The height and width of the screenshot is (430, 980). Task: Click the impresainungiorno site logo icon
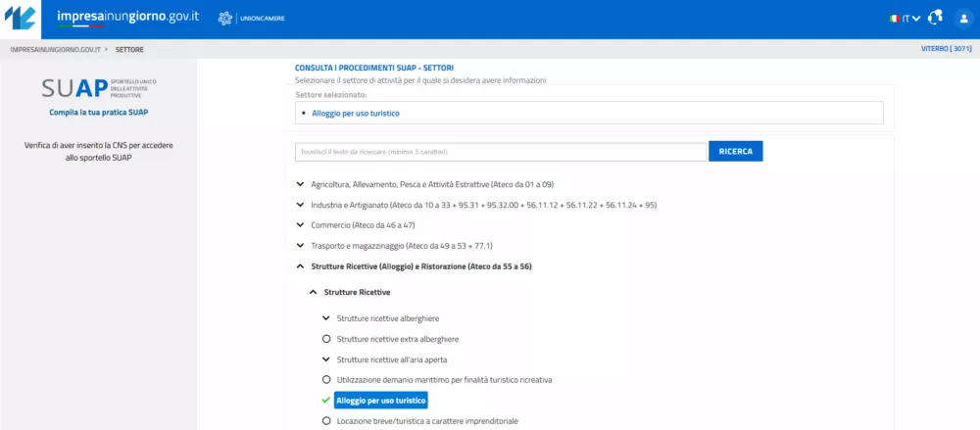(21, 19)
